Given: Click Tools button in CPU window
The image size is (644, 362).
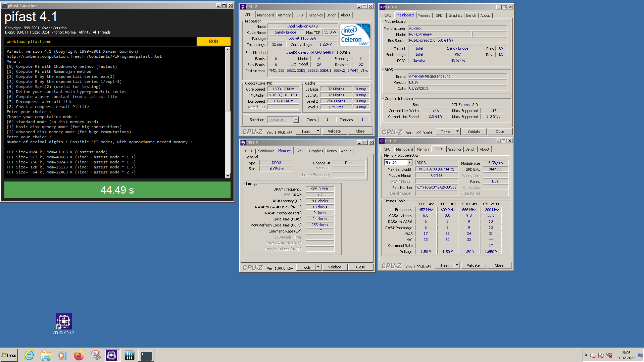Looking at the screenshot, I should click(306, 131).
